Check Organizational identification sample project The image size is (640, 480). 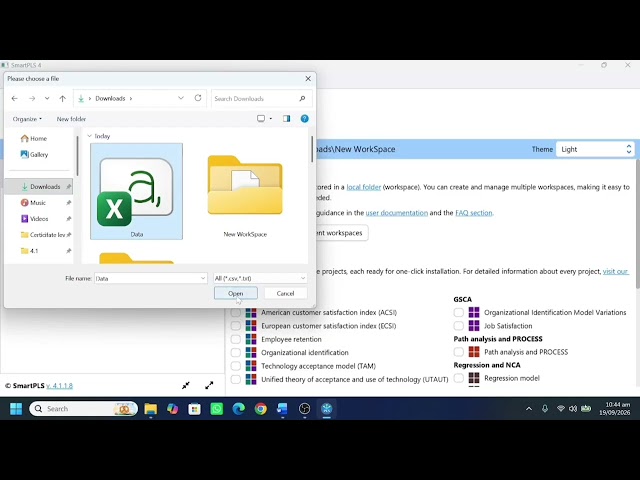click(x=236, y=352)
